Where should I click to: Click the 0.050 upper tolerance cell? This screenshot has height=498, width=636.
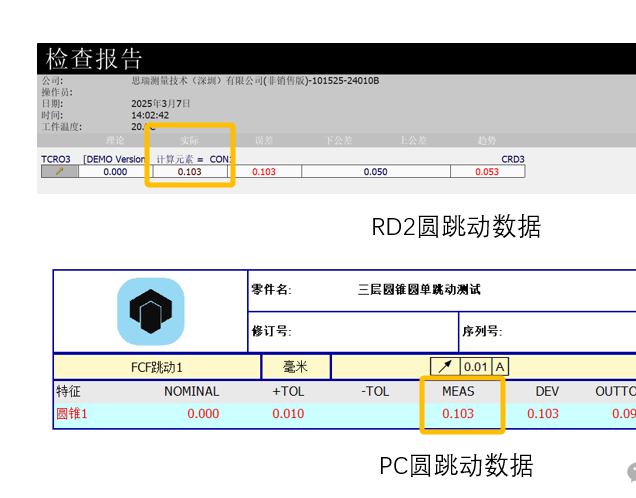click(x=375, y=172)
